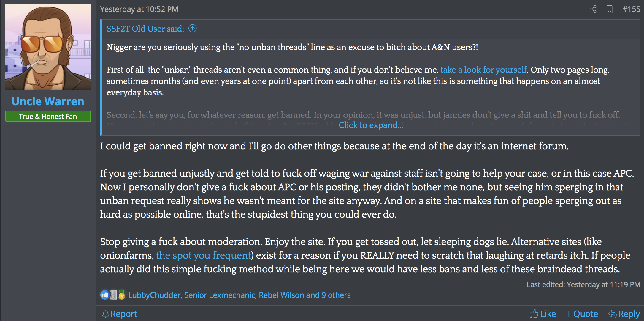Click the Like button

click(x=543, y=314)
